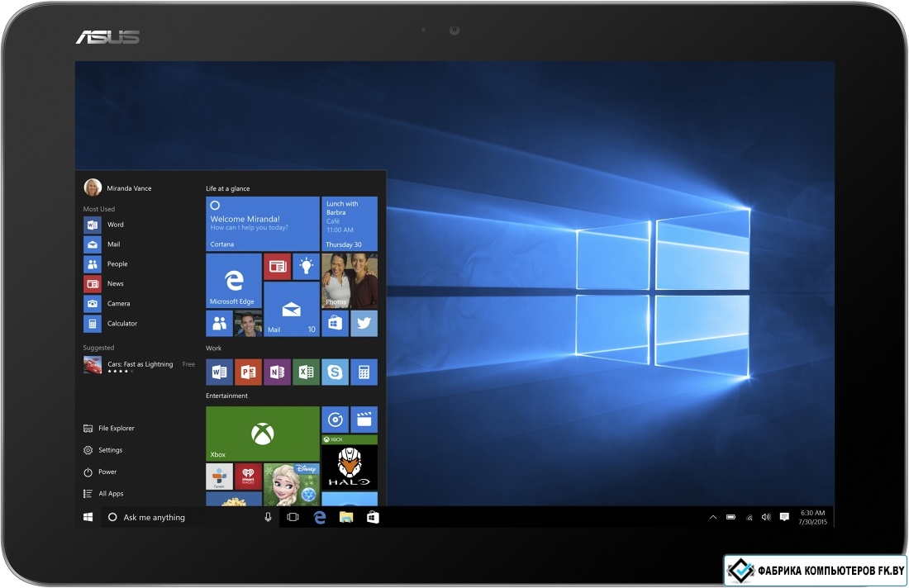Open the Calculator tile in Work group

(364, 372)
